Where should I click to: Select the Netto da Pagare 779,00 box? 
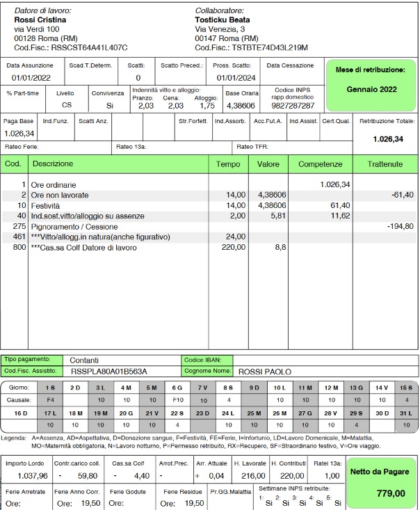[381, 482]
